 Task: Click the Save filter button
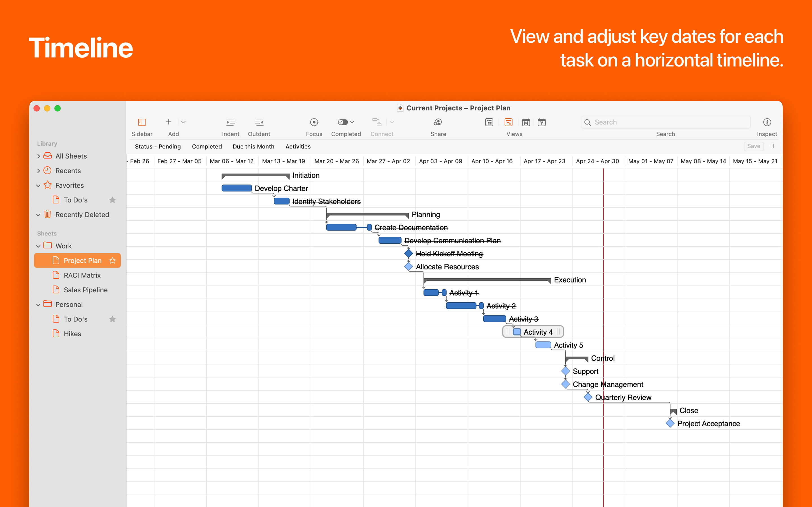point(753,146)
